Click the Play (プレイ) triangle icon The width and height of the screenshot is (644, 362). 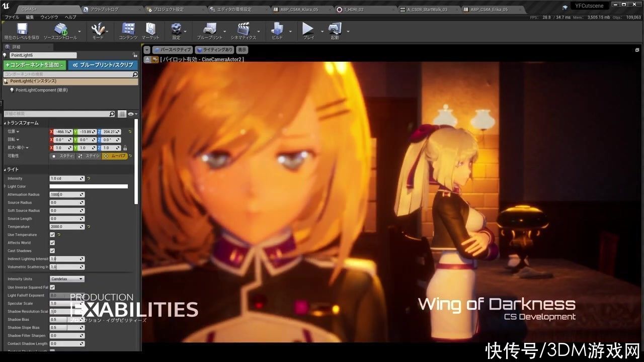point(308,29)
